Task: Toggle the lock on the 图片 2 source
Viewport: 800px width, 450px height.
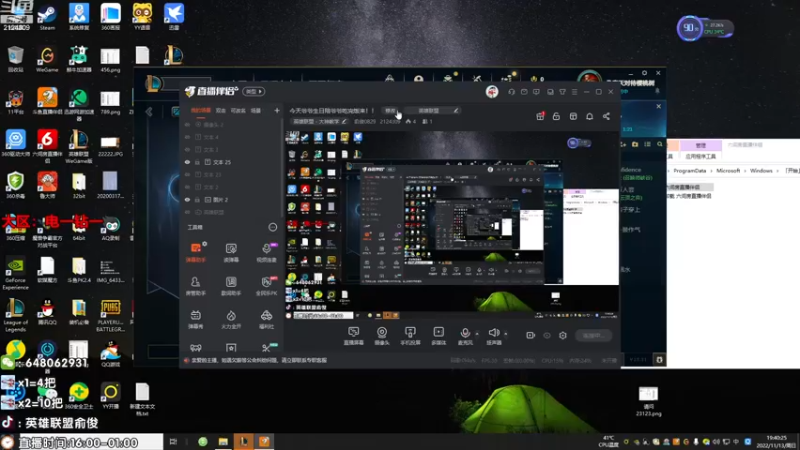Action: click(x=197, y=199)
